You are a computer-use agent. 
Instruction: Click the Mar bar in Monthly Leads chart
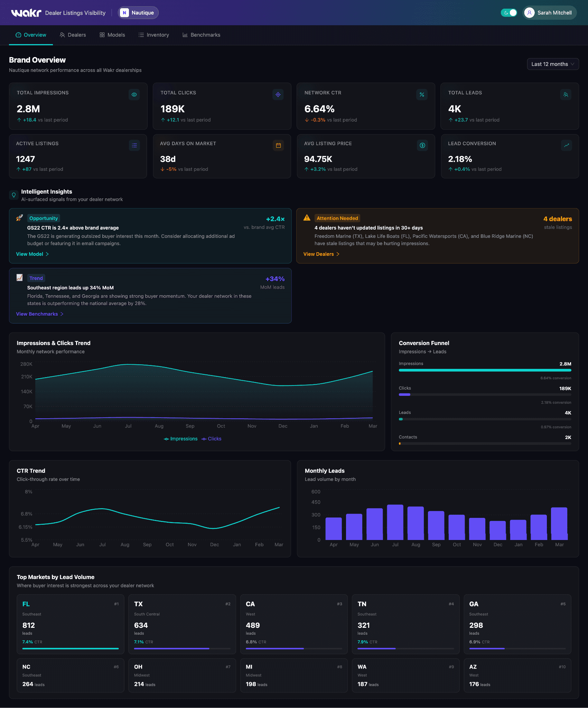pos(559,524)
